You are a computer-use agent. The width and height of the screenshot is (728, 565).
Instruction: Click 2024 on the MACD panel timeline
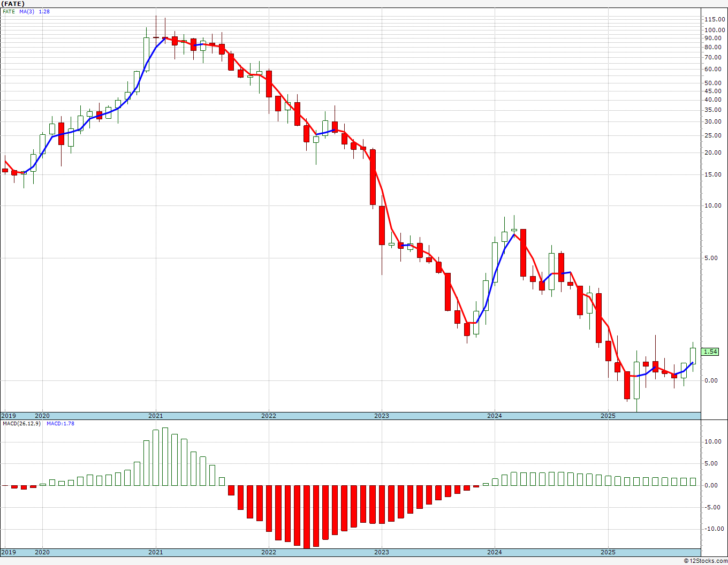pos(495,552)
